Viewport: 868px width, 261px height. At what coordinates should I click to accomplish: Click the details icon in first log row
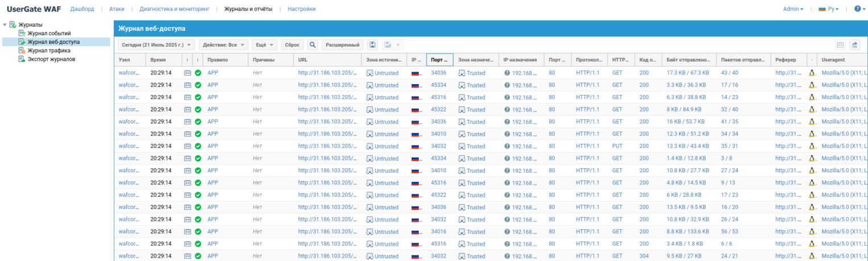tap(187, 73)
